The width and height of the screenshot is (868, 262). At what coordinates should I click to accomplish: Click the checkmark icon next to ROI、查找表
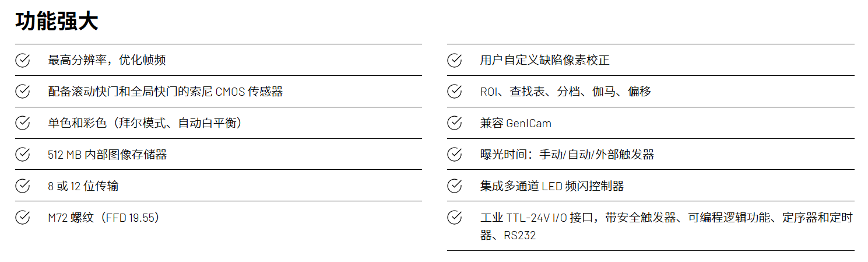click(x=454, y=92)
